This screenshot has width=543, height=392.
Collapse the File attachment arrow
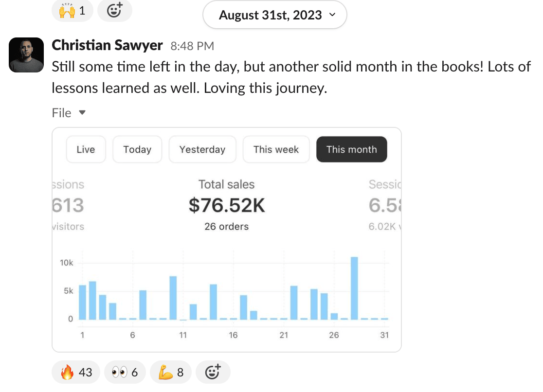coord(82,113)
